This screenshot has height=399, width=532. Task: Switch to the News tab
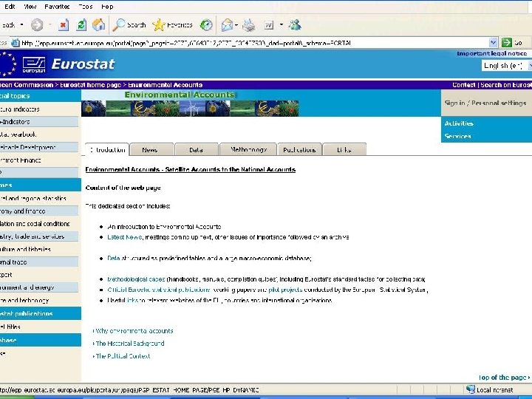click(x=151, y=149)
